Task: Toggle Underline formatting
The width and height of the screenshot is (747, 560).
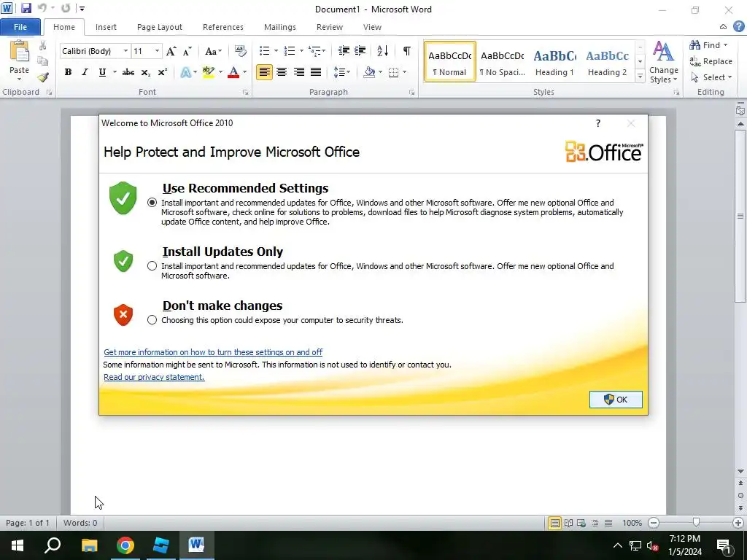Action: (102, 72)
